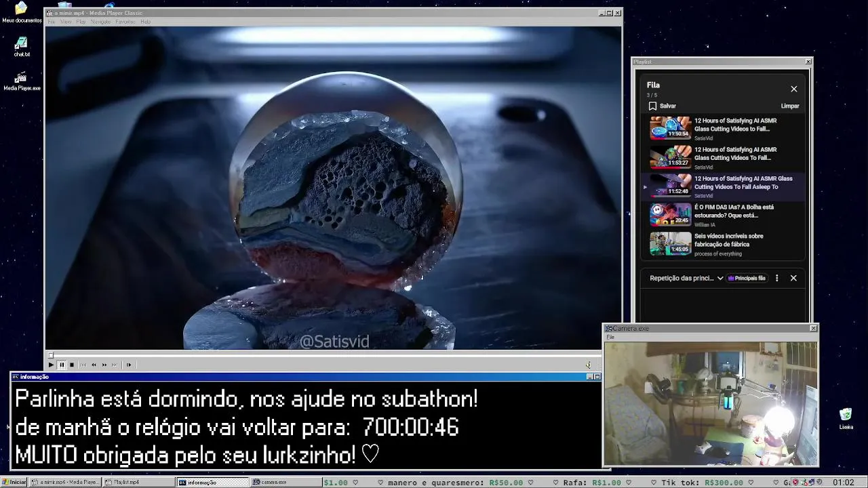Image resolution: width=868 pixels, height=488 pixels.
Task: Expand the 'Repetição das princi...' dropdown chevron
Action: point(720,278)
